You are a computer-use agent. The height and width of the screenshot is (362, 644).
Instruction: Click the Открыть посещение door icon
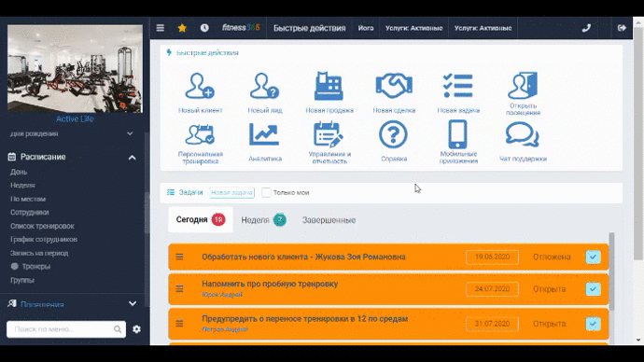tap(523, 86)
